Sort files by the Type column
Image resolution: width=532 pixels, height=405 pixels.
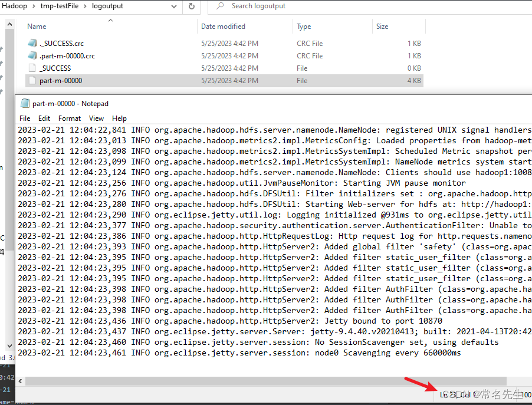304,27
